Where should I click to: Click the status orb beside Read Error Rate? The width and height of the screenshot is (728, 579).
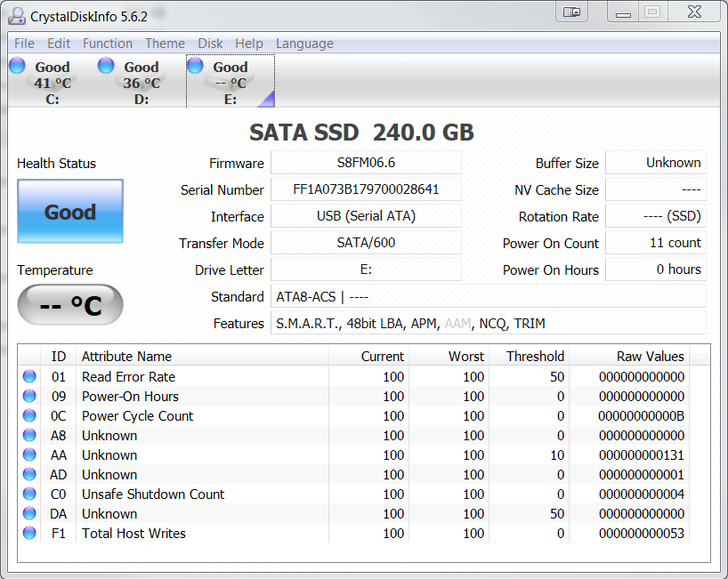[29, 377]
